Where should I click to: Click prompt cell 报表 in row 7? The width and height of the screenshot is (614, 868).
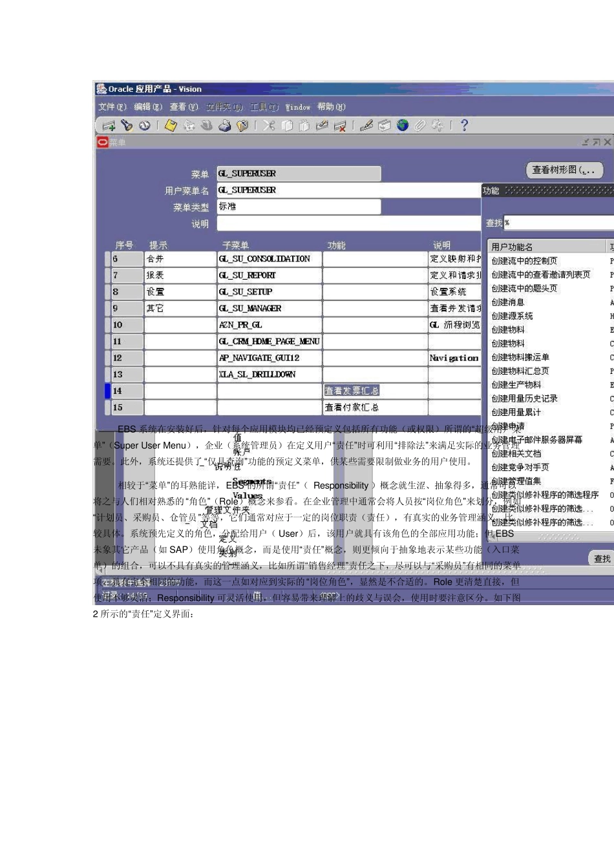(x=180, y=275)
